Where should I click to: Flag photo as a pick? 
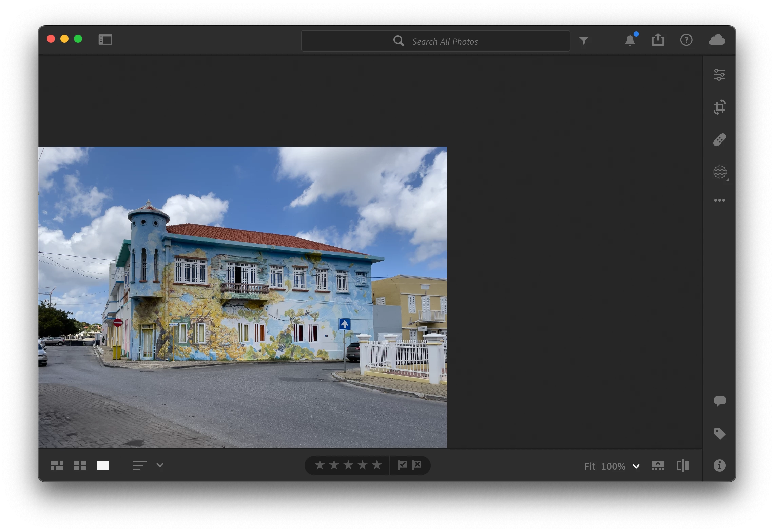pos(402,465)
